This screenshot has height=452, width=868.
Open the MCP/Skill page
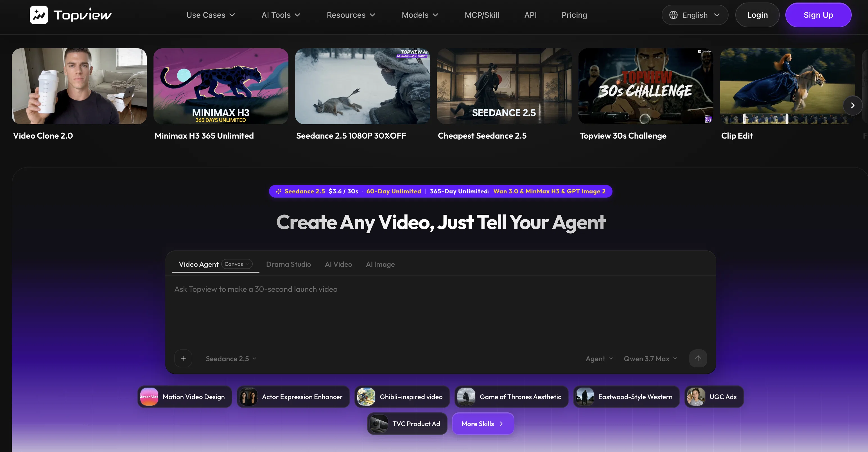[x=482, y=15]
